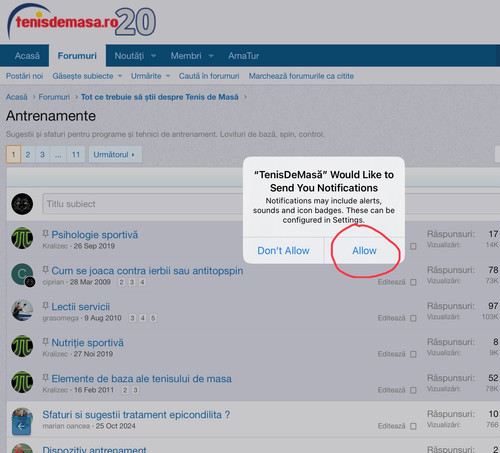Tap Don't Allow in the dialog
Image resolution: width=500 pixels, height=453 pixels.
click(283, 251)
